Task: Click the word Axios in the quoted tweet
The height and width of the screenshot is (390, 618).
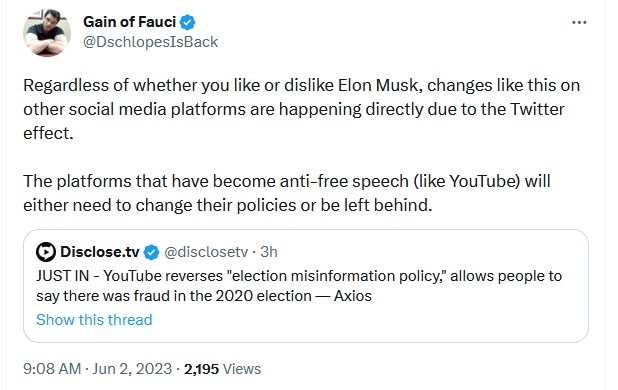Action: pos(353,296)
